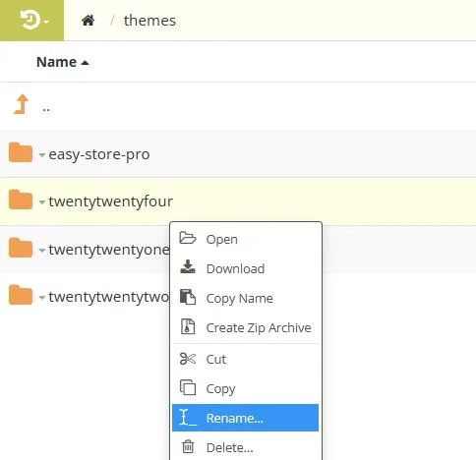Expand the easy-store-pro dropdown arrow
Image resolution: width=476 pixels, height=460 pixels.
point(42,154)
